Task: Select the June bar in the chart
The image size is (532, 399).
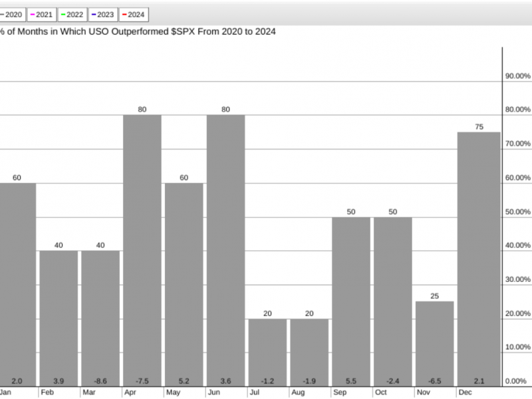Action: pos(225,251)
